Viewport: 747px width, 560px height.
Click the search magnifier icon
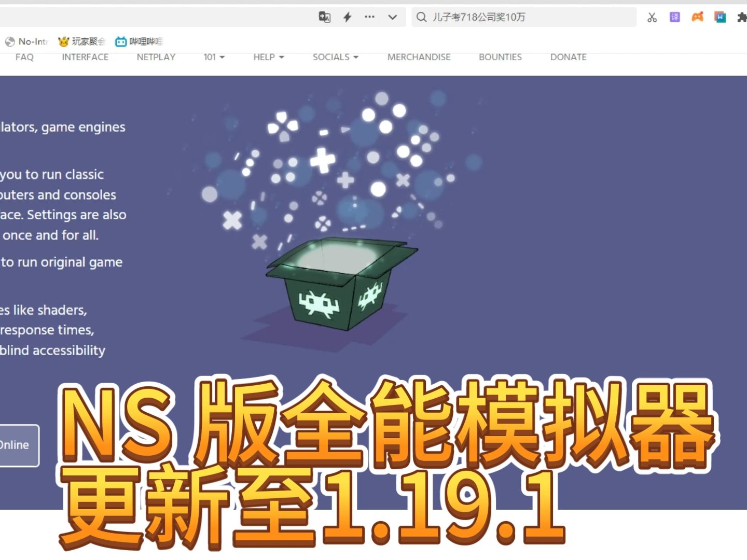pyautogui.click(x=421, y=17)
